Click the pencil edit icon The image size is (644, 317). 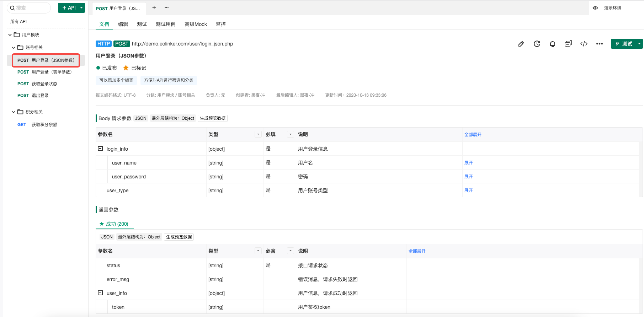pyautogui.click(x=521, y=44)
